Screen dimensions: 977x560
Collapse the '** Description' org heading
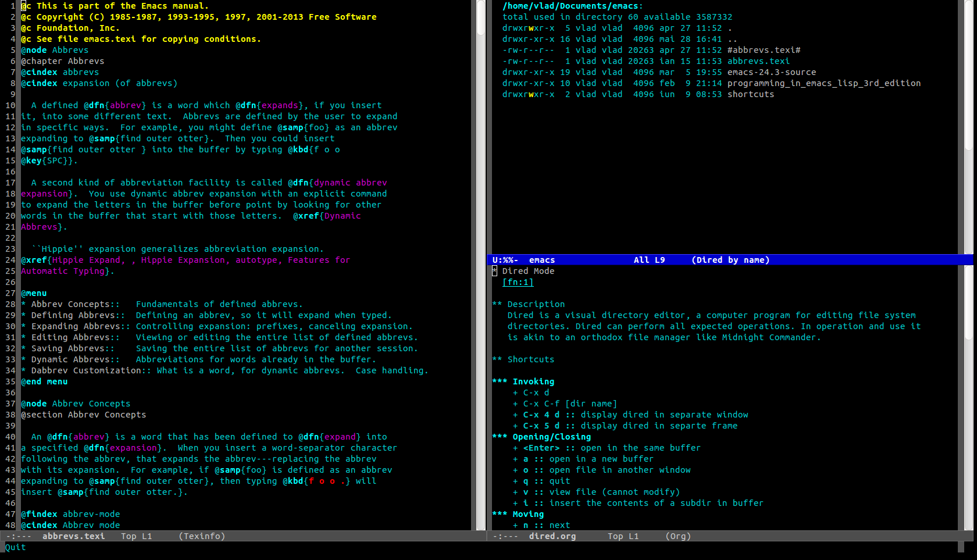pyautogui.click(x=529, y=304)
